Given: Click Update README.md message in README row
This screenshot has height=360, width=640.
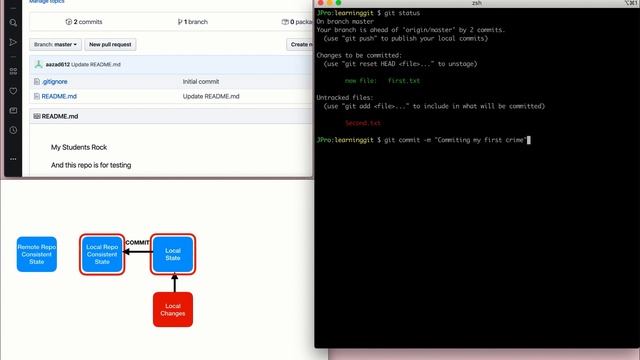Looking at the screenshot, I should (x=211, y=96).
